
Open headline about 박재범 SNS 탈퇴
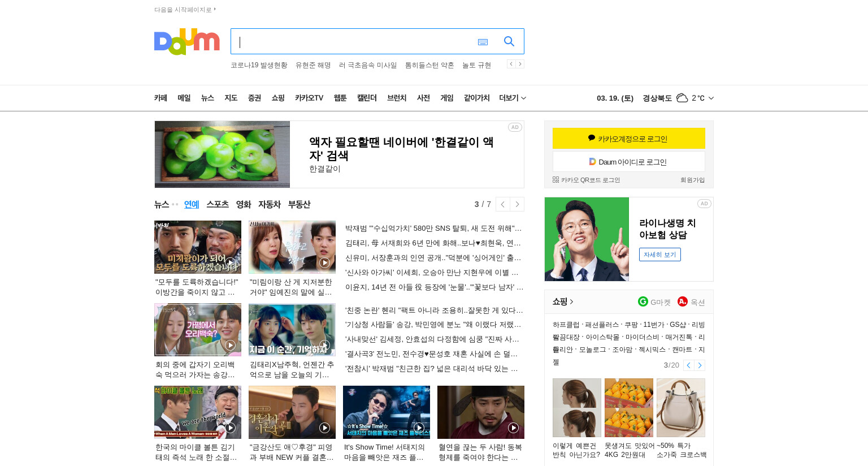point(433,228)
